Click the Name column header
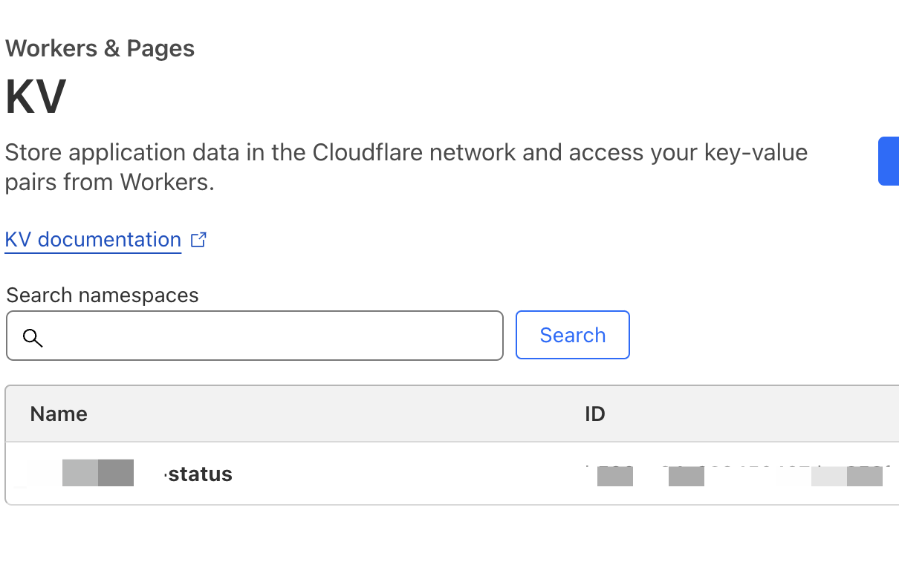 [x=59, y=414]
